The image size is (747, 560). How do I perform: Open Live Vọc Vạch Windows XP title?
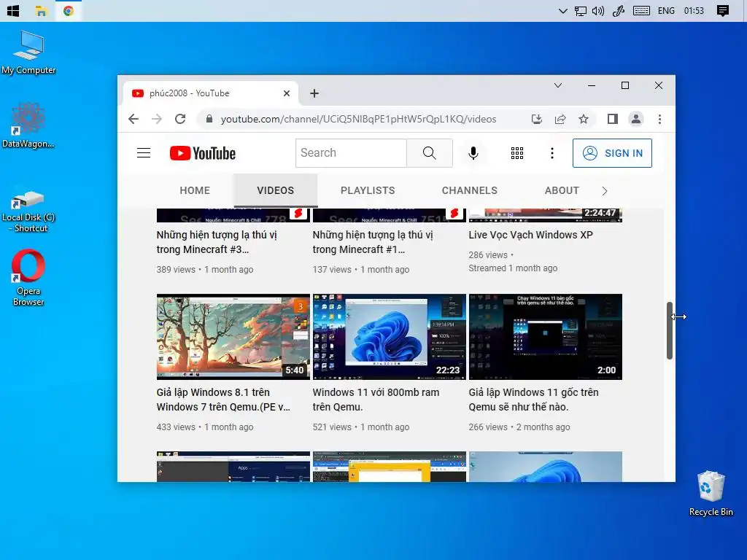(x=531, y=235)
